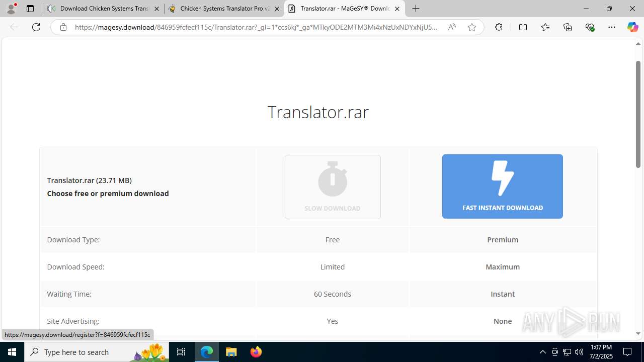Screen dimensions: 644x362
Task: Open the notification center icon
Action: pyautogui.click(x=627, y=352)
